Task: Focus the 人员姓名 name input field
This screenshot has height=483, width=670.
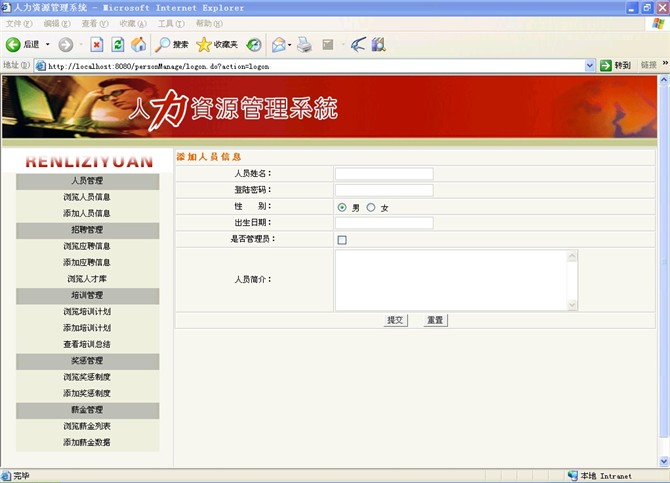Action: pos(384,174)
